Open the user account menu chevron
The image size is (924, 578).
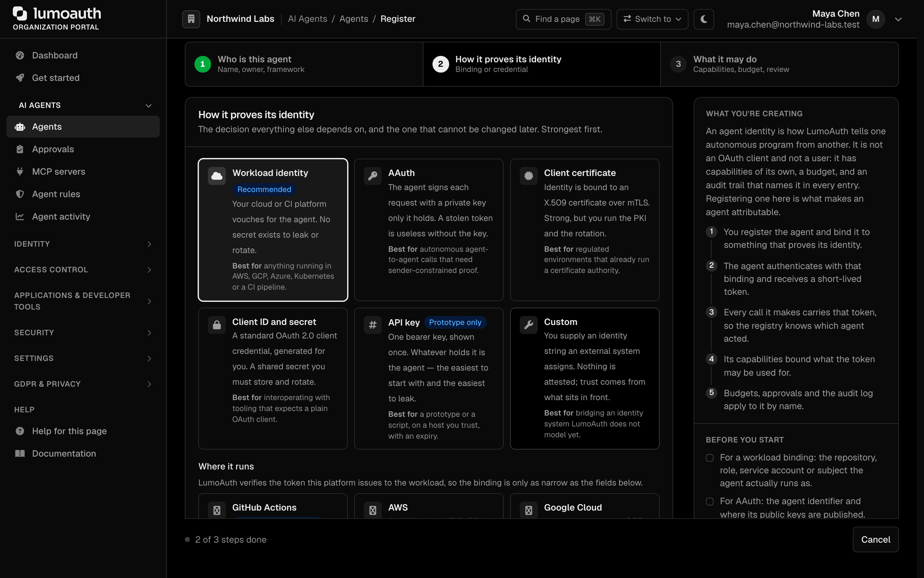click(x=898, y=19)
